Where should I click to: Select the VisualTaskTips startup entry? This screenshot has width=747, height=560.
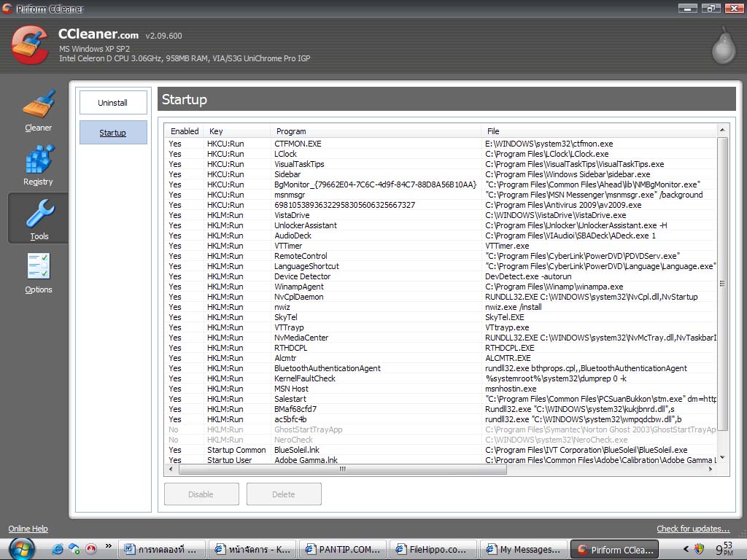coord(440,164)
